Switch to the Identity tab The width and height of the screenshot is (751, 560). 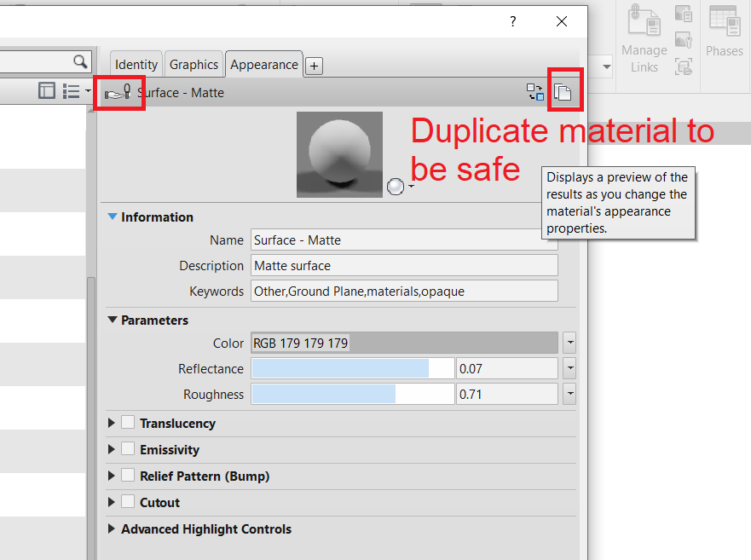coord(136,65)
